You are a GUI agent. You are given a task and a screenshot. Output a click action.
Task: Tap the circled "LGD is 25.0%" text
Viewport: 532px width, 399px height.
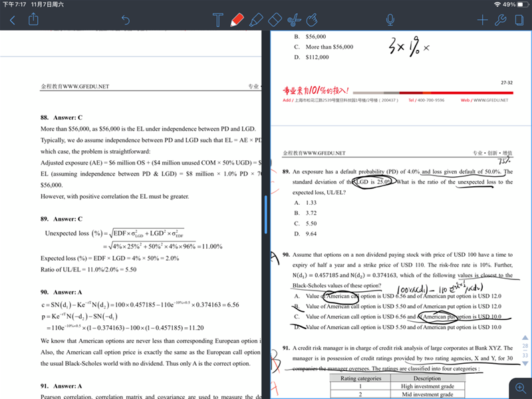374,182
